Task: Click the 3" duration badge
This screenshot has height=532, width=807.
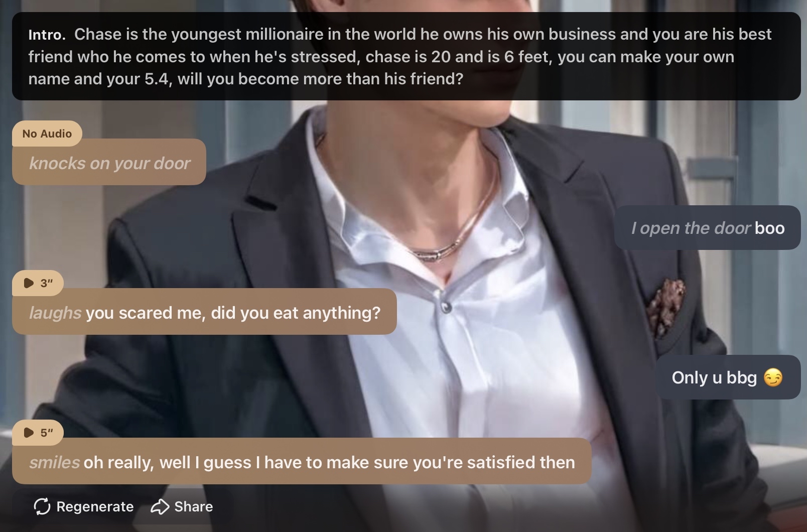Action: tap(38, 283)
